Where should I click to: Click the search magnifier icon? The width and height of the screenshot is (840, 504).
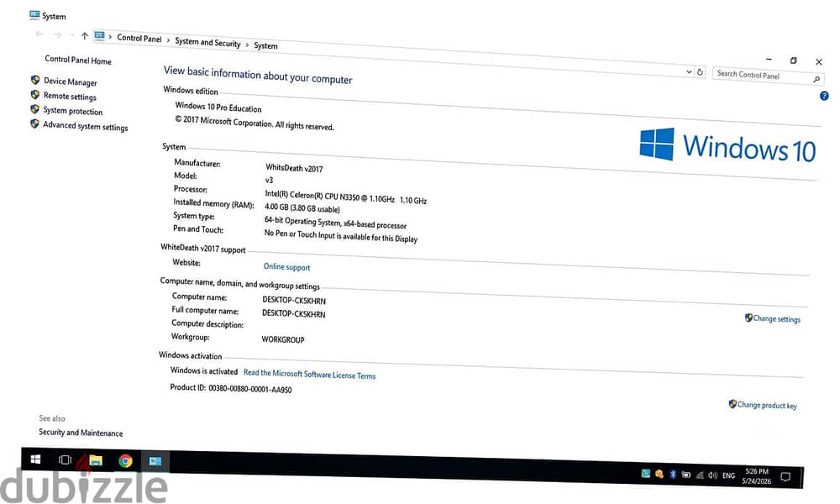(x=816, y=79)
